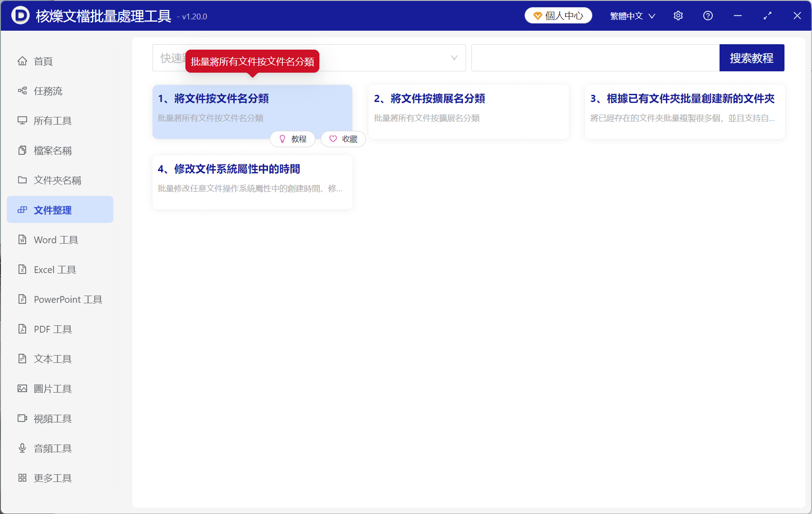812x514 pixels.
Task: Select the Excel 工具 sidebar icon
Action: pyautogui.click(x=23, y=269)
